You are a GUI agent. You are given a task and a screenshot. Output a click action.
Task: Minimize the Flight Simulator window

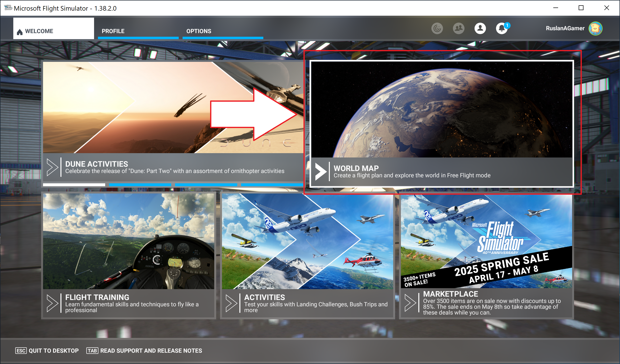(x=555, y=8)
